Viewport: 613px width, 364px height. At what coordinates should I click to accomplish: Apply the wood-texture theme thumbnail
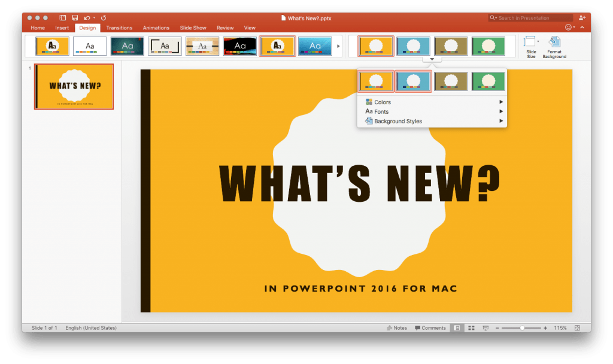point(202,46)
